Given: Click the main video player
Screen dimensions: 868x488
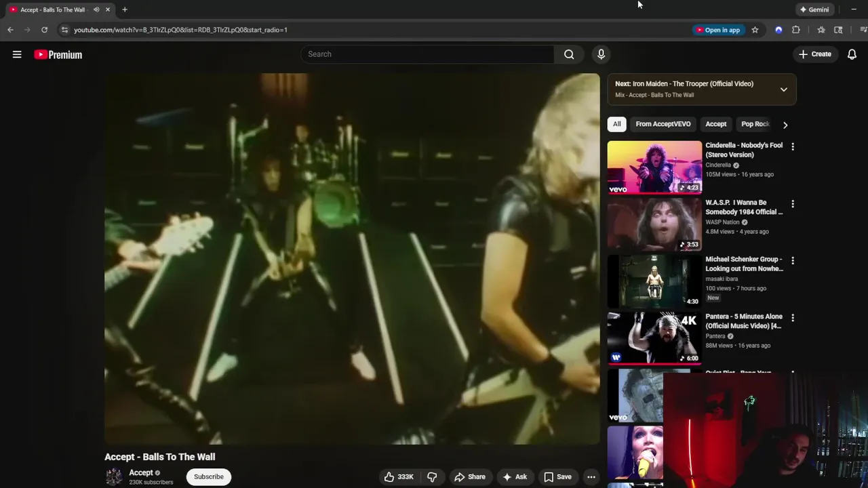Looking at the screenshot, I should point(352,259).
